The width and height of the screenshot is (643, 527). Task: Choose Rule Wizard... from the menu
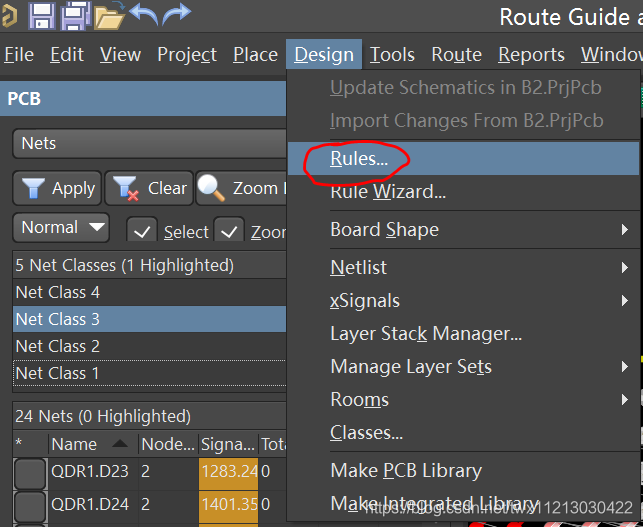[463, 192]
